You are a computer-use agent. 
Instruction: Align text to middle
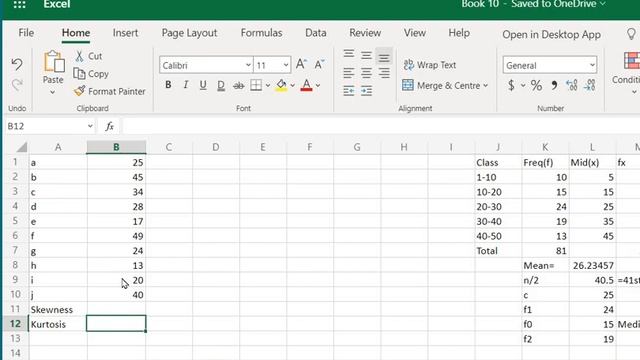click(x=366, y=55)
